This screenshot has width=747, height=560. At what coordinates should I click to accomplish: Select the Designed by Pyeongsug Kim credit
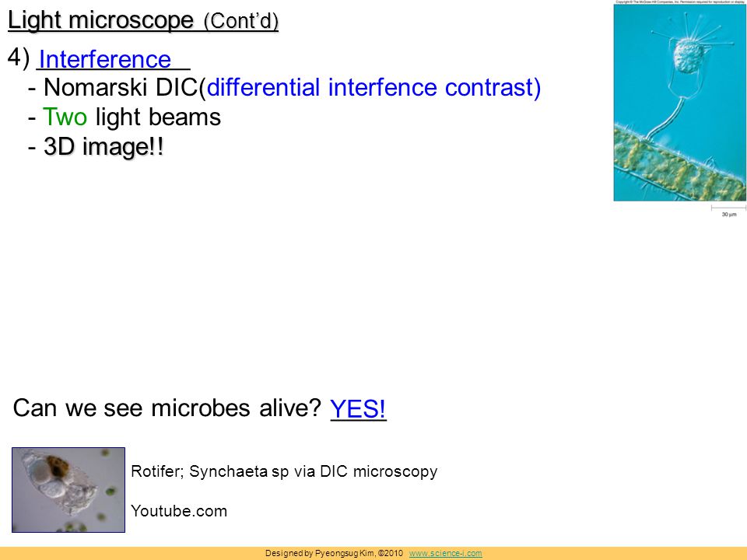(334, 553)
